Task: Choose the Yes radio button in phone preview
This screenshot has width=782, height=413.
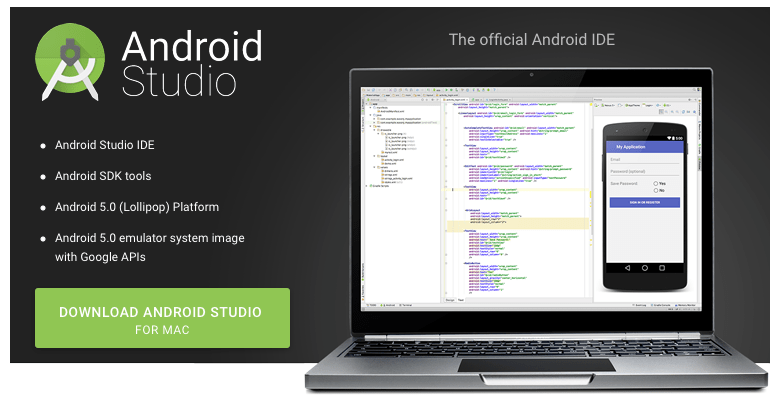Action: 656,184
